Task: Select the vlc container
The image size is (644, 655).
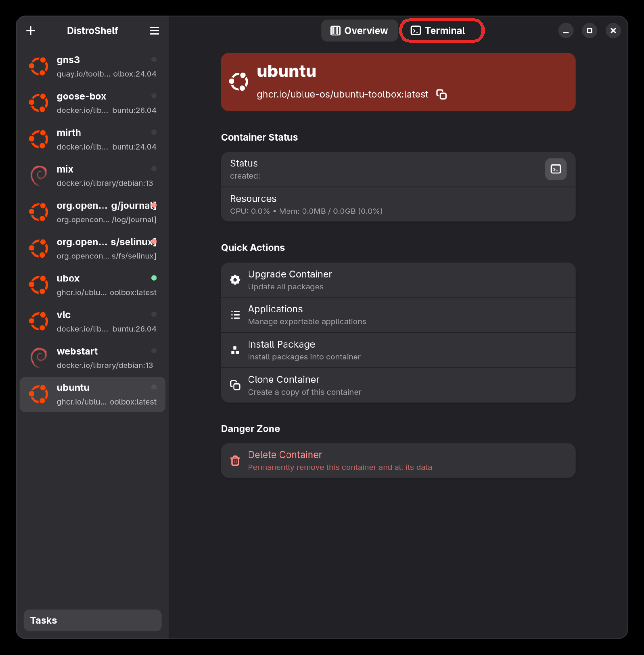Action: [93, 322]
